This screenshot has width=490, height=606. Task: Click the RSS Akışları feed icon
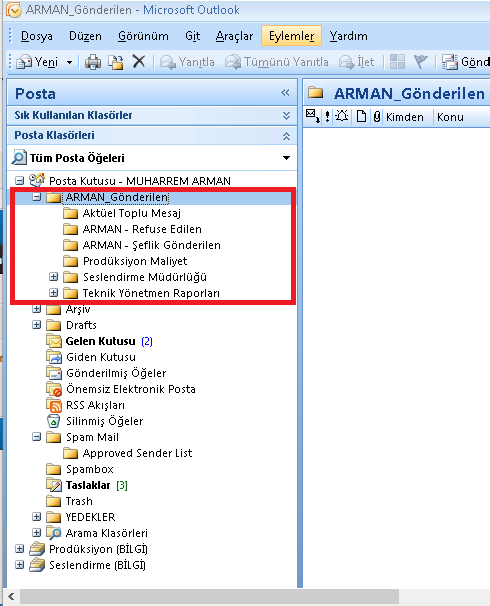click(54, 405)
